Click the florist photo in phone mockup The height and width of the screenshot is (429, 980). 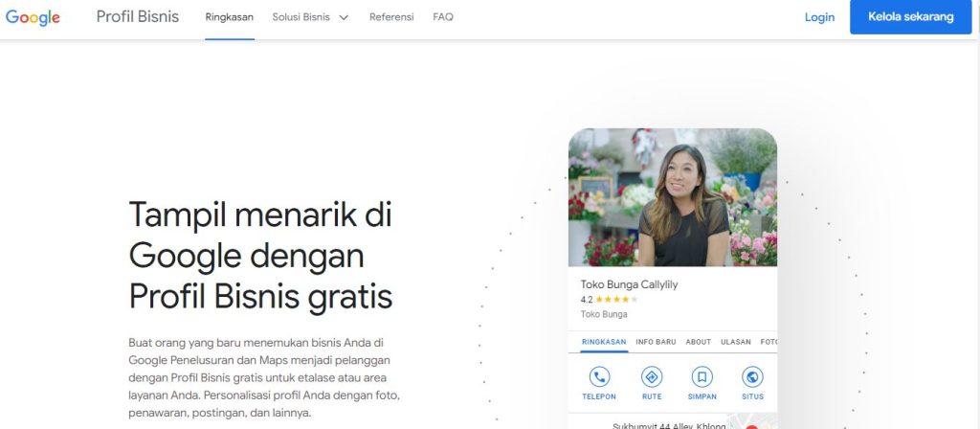[673, 197]
